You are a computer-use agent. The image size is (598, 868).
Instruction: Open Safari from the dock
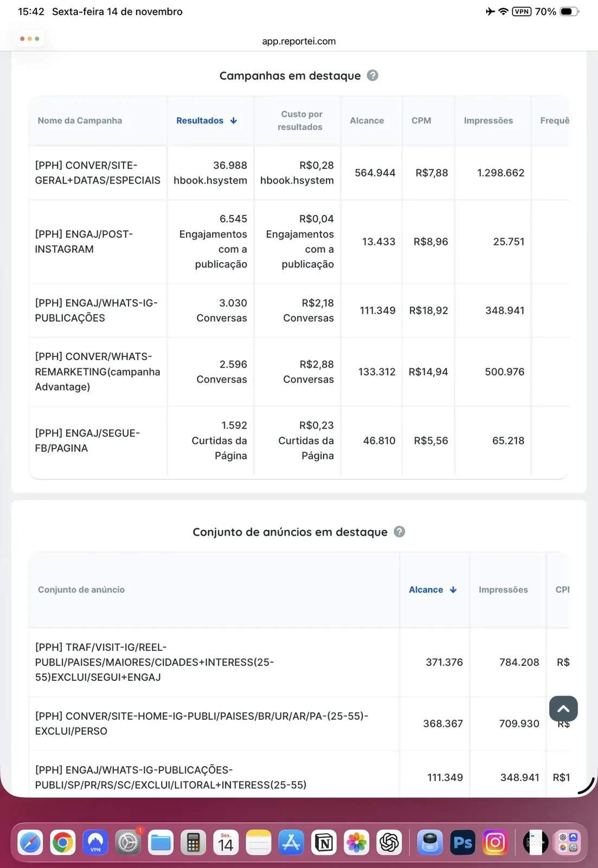point(30,843)
